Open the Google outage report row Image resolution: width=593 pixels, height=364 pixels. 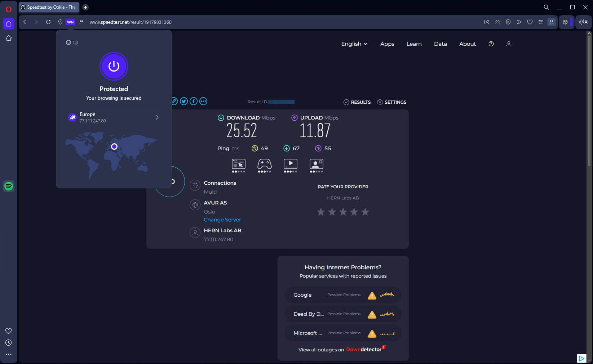[343, 295]
